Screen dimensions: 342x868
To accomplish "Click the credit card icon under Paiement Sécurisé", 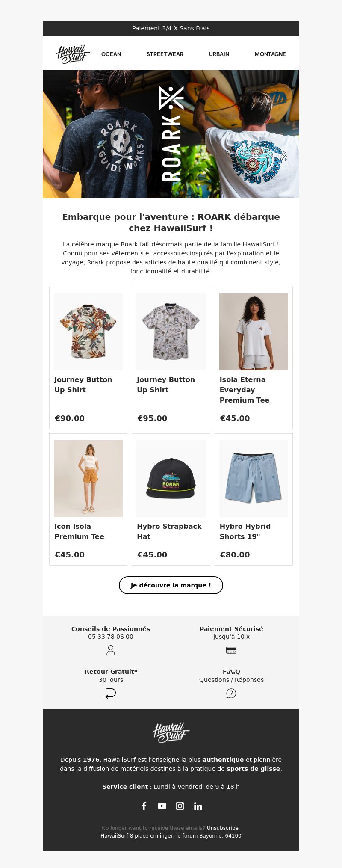I will (231, 650).
